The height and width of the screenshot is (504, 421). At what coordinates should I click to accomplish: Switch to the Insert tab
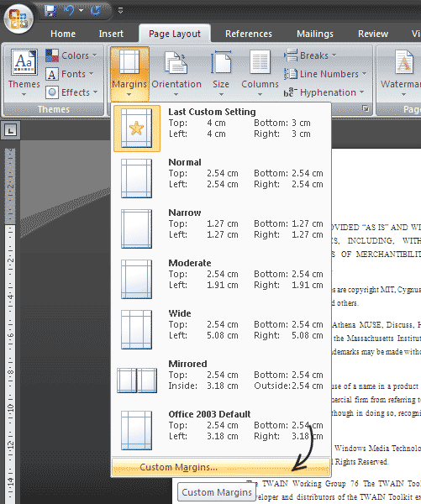click(x=111, y=34)
